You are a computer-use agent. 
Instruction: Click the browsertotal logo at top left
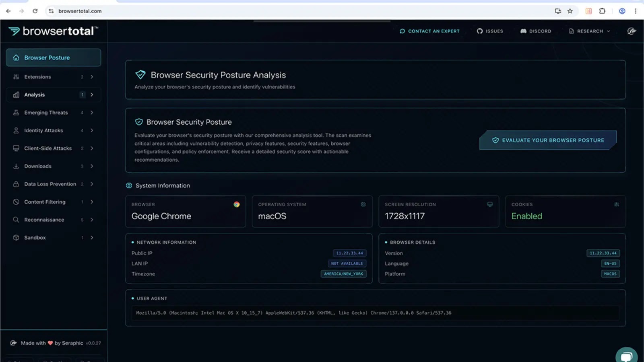(x=52, y=31)
